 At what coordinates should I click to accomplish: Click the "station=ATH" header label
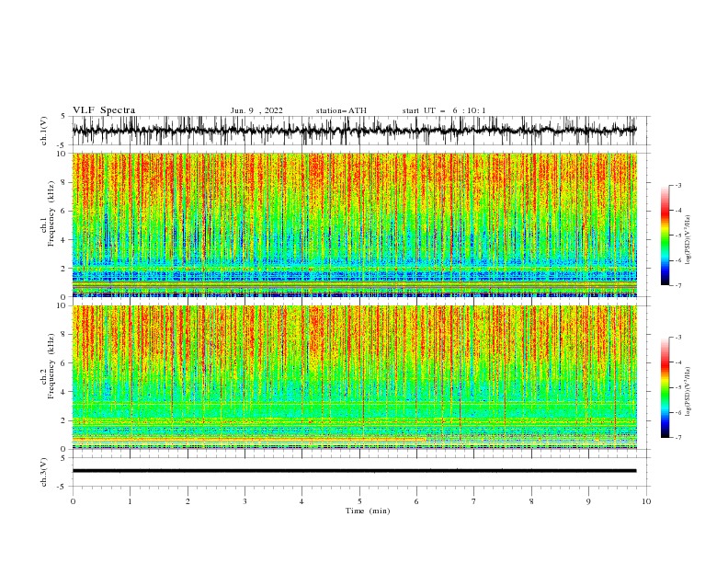341,110
